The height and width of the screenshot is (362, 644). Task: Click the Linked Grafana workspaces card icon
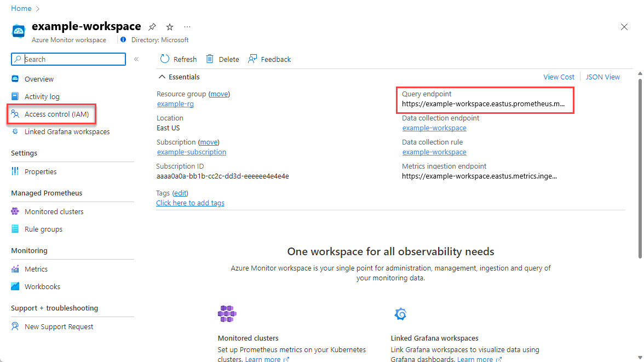pyautogui.click(x=400, y=314)
